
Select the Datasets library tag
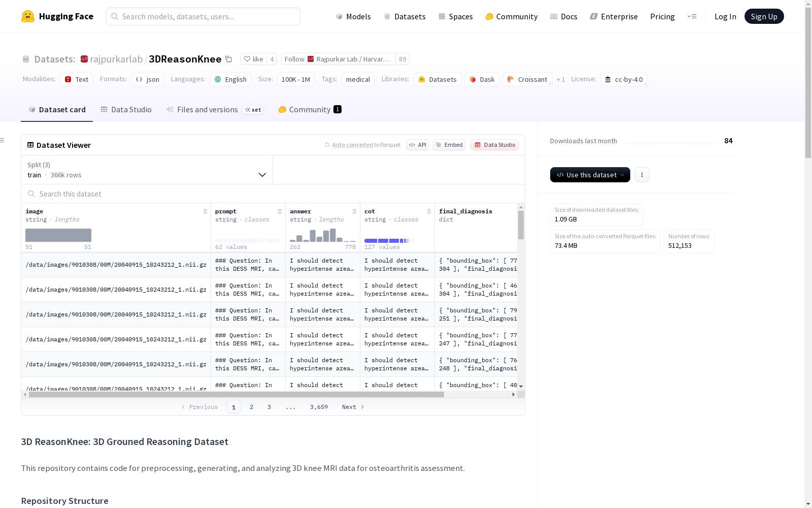pos(437,79)
